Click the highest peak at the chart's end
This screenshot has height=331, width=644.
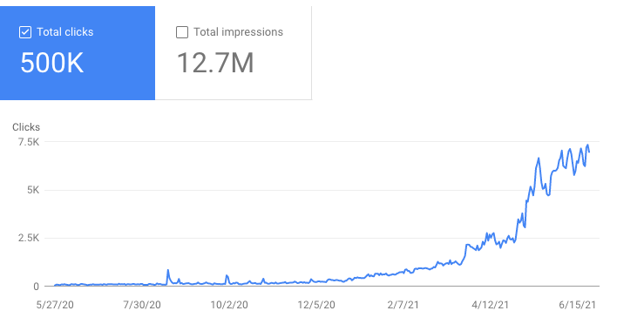[x=587, y=145]
